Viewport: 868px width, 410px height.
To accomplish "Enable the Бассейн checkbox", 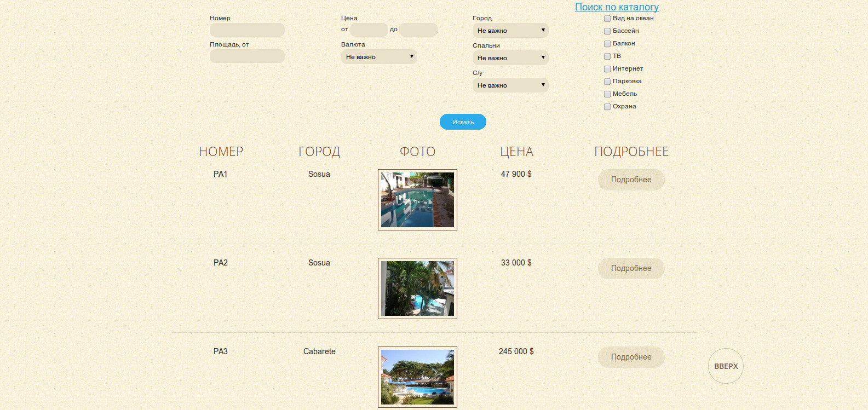I will (x=607, y=31).
